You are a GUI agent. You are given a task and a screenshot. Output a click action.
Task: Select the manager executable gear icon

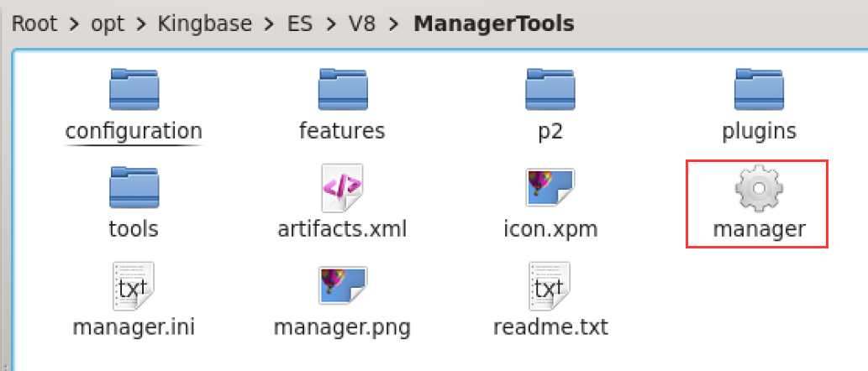pyautogui.click(x=759, y=188)
